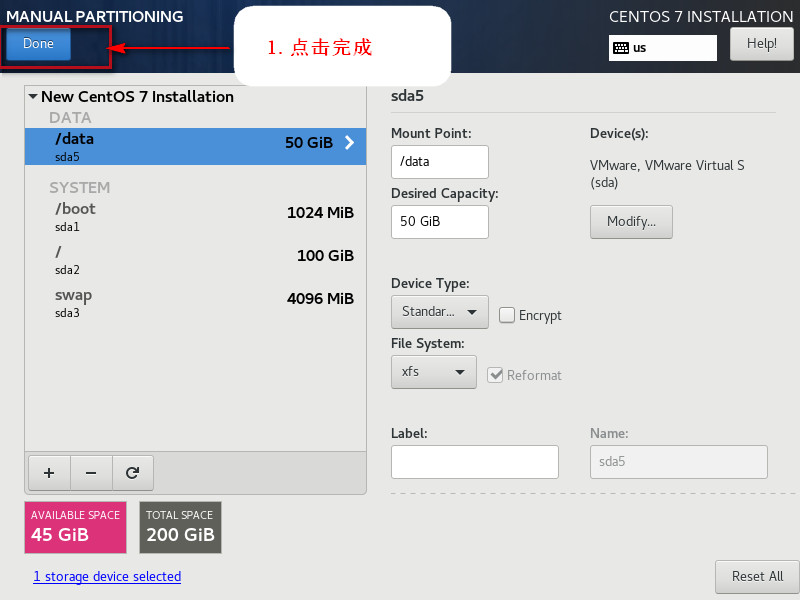Select the /data sda5 partition row

(x=195, y=146)
